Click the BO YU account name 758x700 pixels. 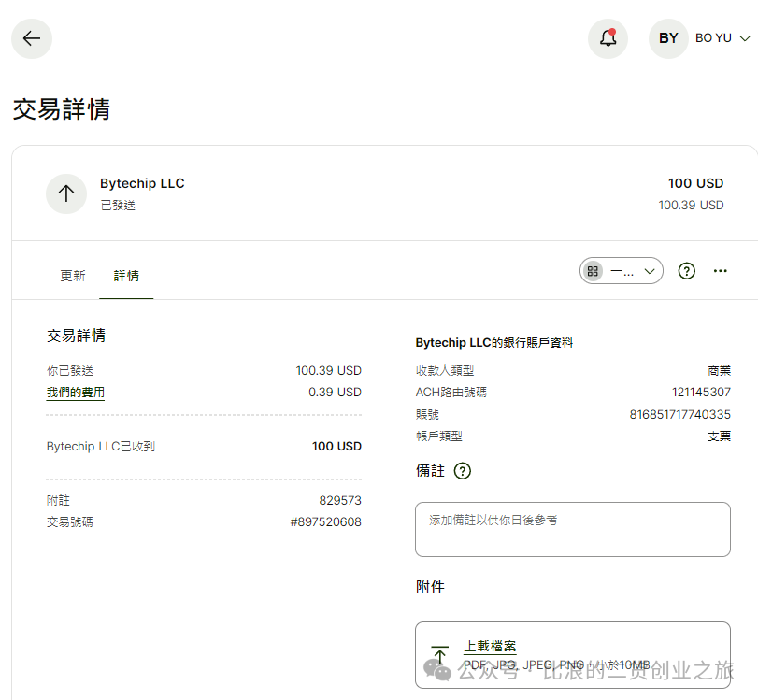[713, 38]
